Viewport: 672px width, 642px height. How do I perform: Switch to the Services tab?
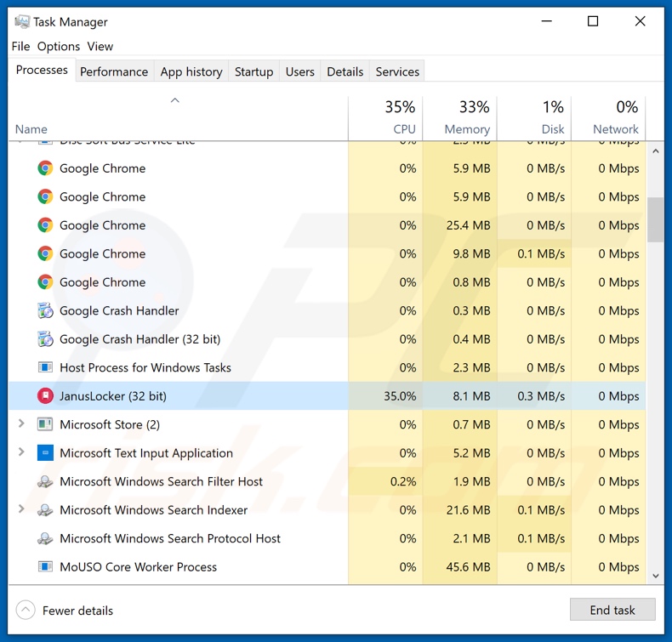[397, 71]
